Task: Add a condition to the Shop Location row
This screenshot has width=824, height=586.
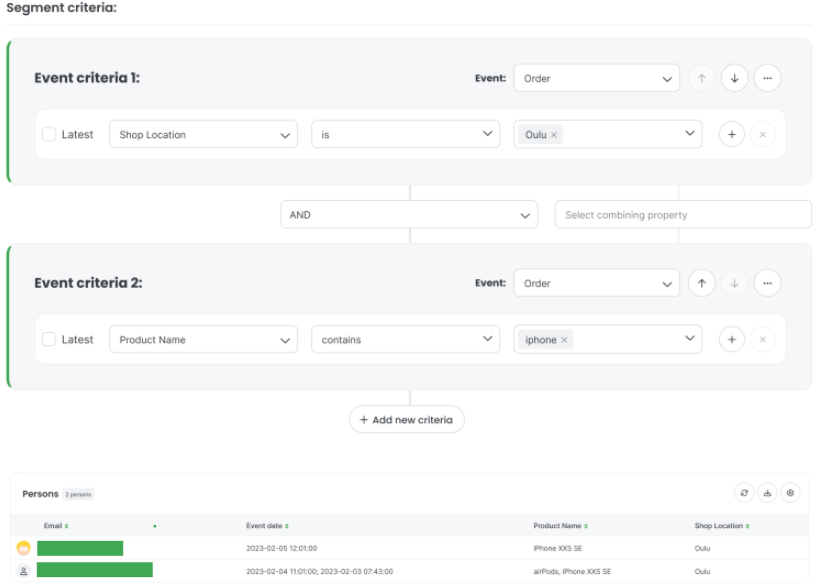Action: coord(732,135)
